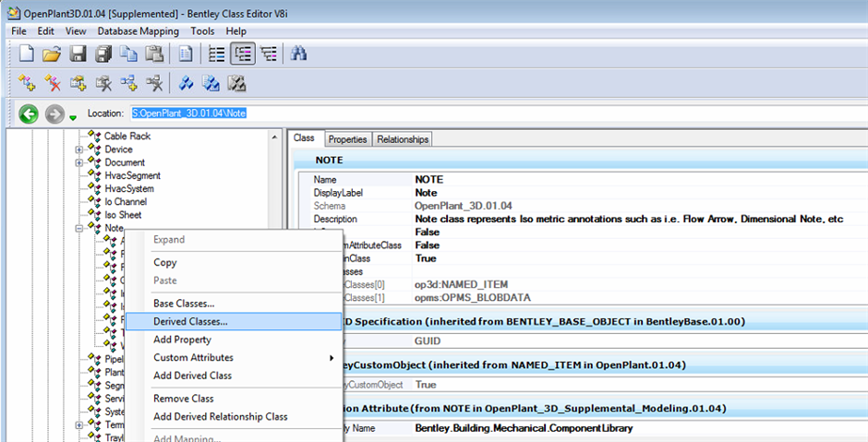The height and width of the screenshot is (442, 868).
Task: Select the HvacSystem class in tree
Action: 129,188
